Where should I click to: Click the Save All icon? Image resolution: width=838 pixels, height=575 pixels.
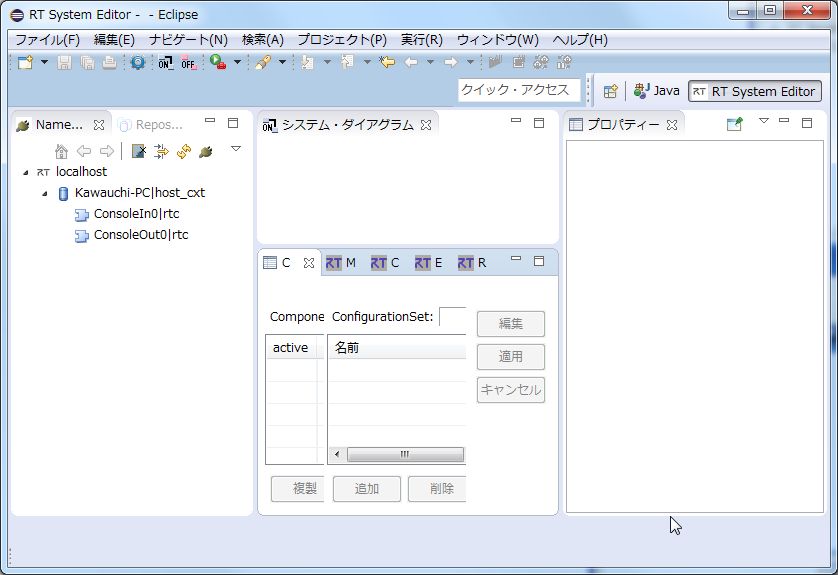click(x=87, y=63)
